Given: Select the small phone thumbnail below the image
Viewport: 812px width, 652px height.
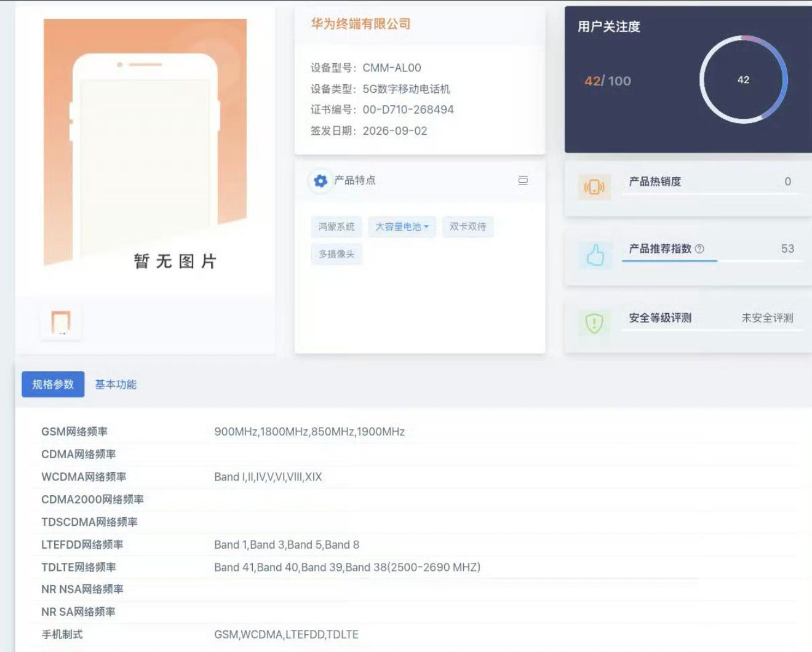Looking at the screenshot, I should pos(61,322).
